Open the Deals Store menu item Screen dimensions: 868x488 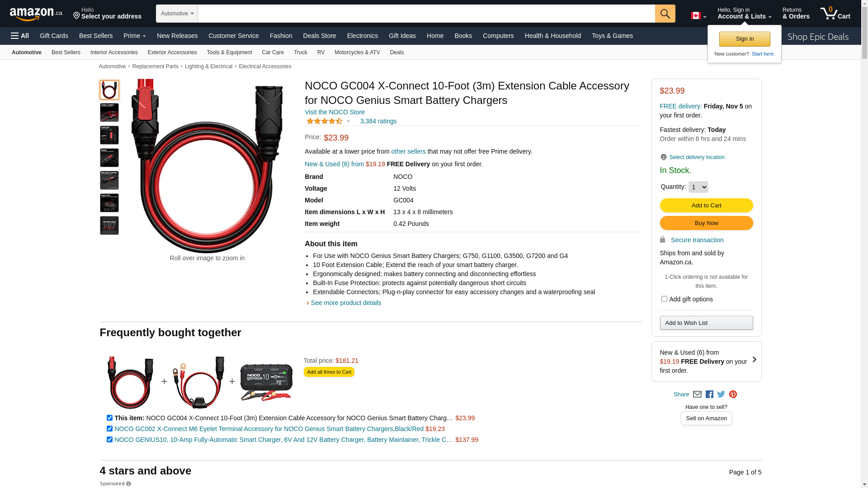coord(320,36)
